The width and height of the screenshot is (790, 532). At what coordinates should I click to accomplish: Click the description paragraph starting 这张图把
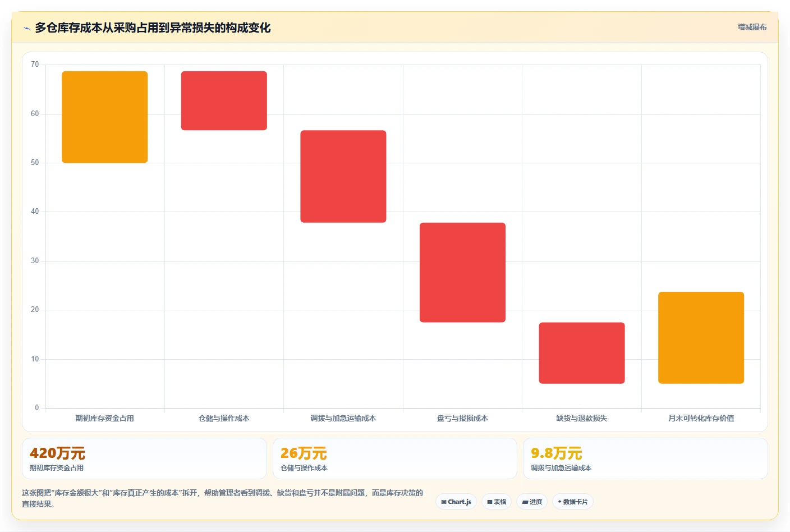coord(223,498)
